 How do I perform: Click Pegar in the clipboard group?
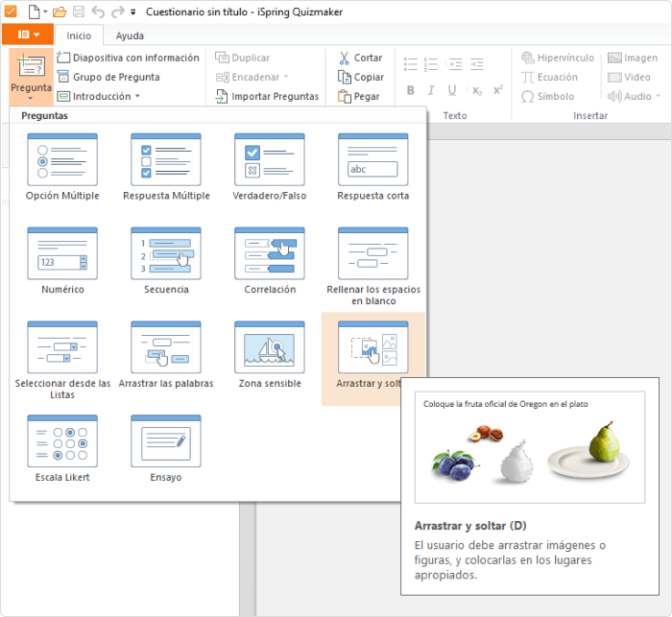(x=359, y=96)
